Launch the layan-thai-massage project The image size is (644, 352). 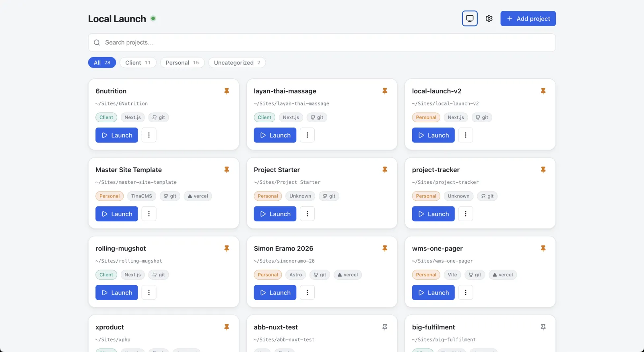pos(275,135)
